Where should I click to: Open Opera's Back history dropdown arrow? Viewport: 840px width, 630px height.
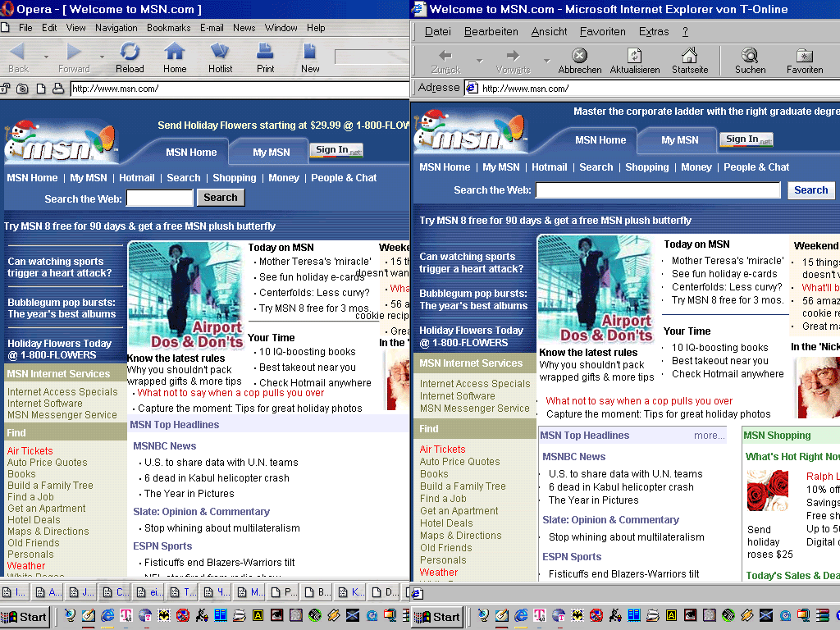pyautogui.click(x=46, y=57)
